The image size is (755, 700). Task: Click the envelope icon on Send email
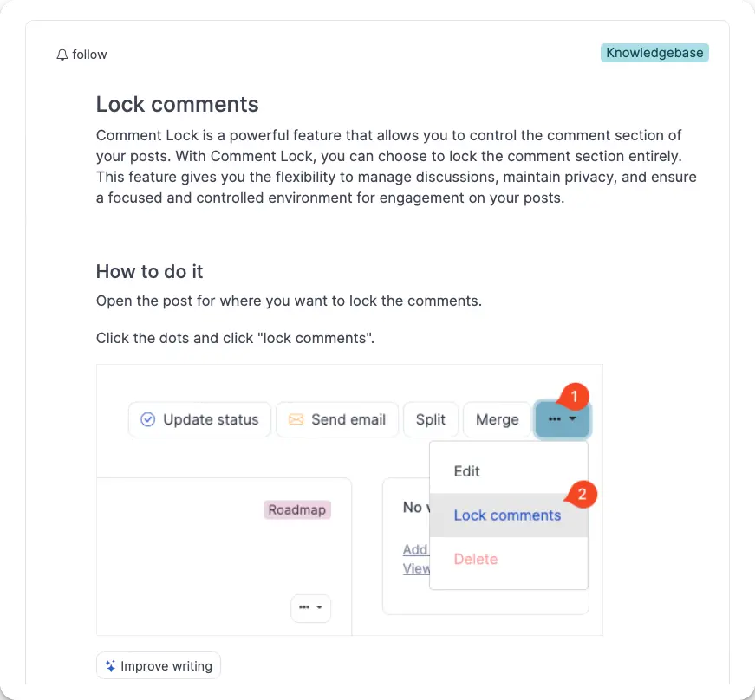(x=295, y=419)
